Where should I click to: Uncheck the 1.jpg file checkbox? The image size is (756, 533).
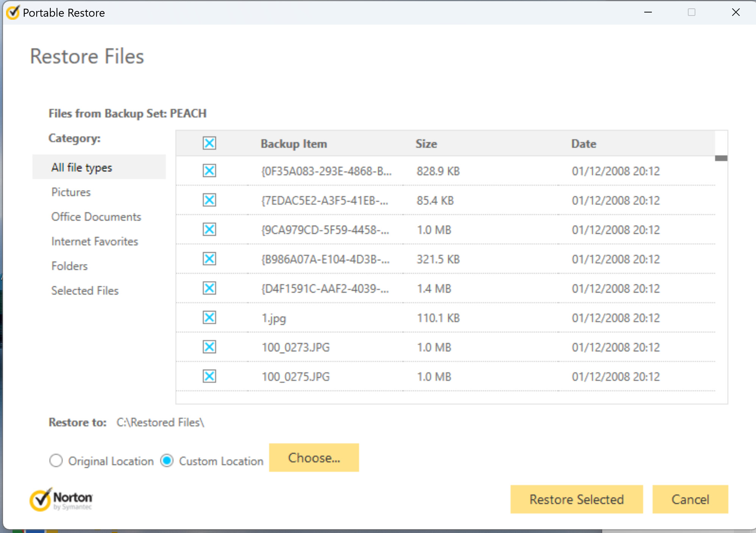pos(209,317)
